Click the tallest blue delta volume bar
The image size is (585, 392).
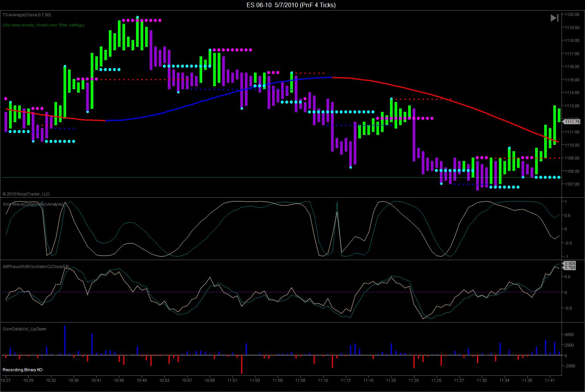pos(65,340)
